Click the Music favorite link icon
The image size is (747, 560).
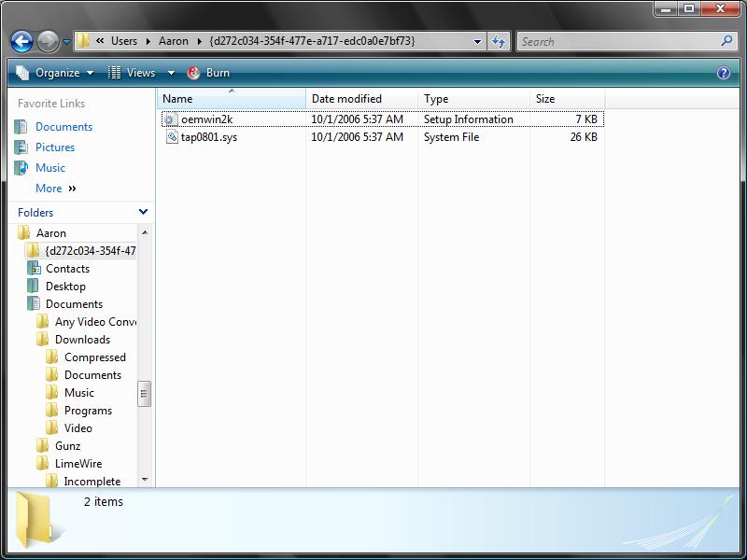[x=21, y=168]
